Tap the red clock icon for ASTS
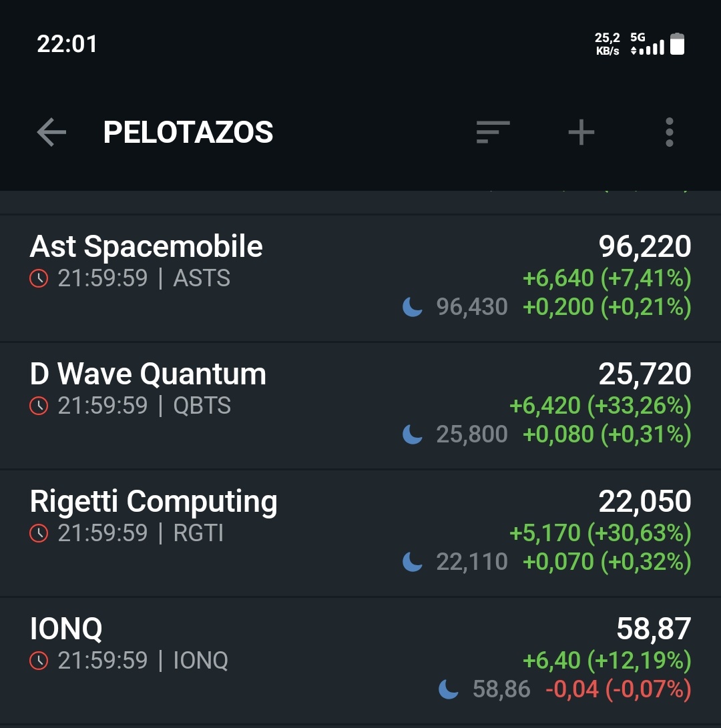Image resolution: width=721 pixels, height=728 pixels. 39,278
